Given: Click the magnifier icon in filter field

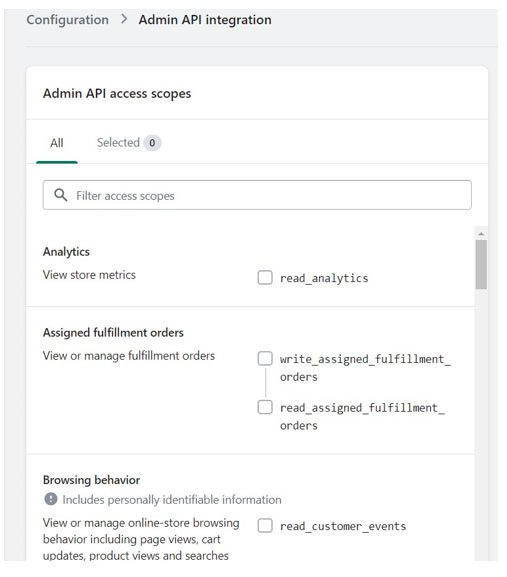Looking at the screenshot, I should tap(61, 195).
